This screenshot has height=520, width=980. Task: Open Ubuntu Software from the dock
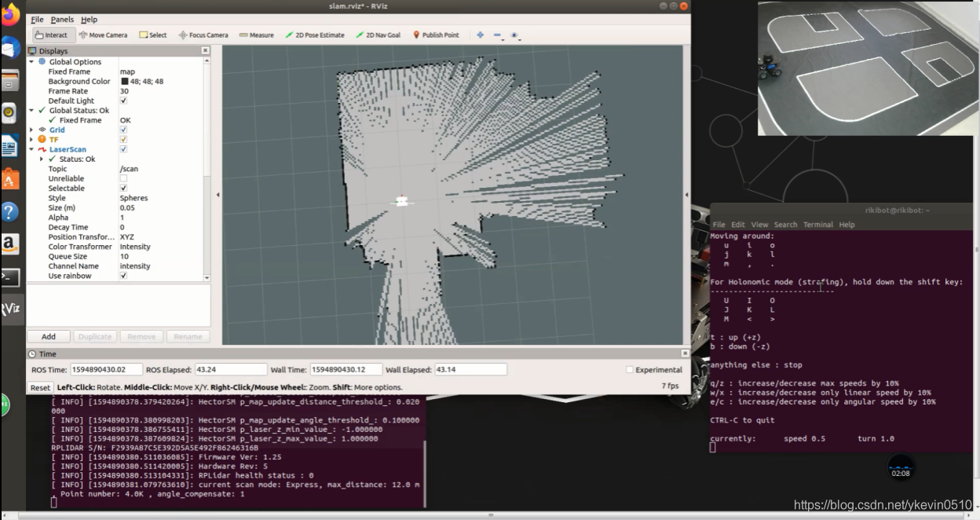9,179
